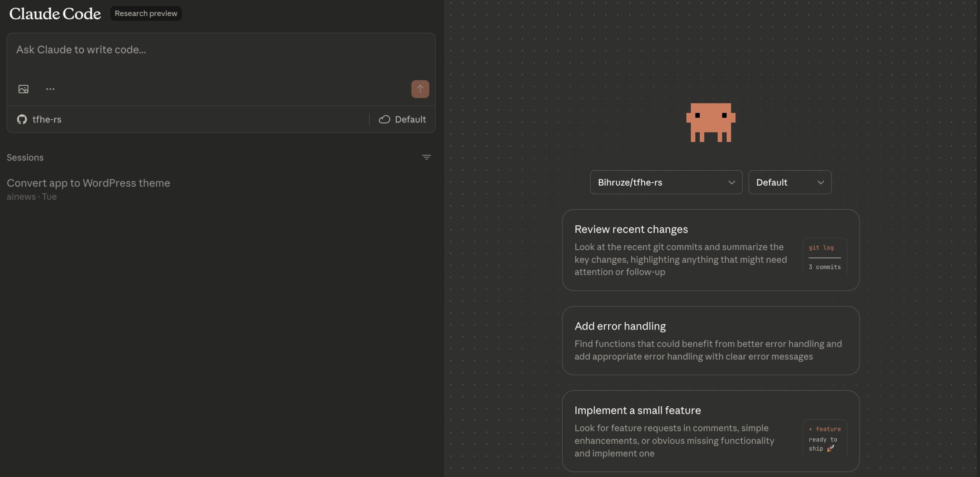Open the Convert app to WordPress theme session
Viewport: 980px width, 477px height.
click(x=88, y=183)
